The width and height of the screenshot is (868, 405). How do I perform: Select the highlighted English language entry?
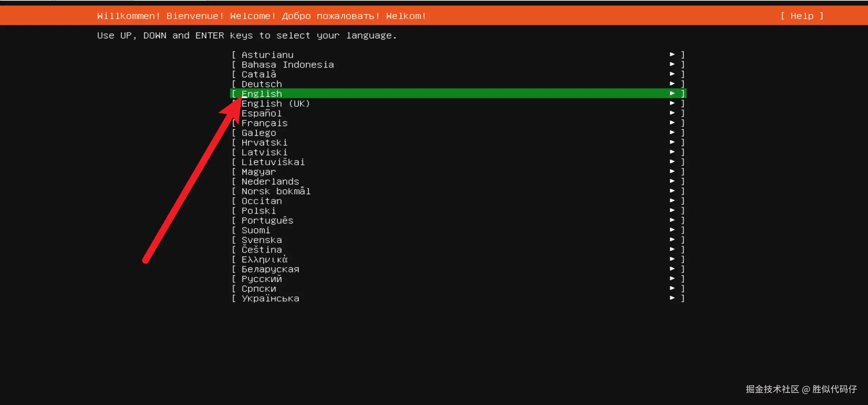pyautogui.click(x=262, y=94)
